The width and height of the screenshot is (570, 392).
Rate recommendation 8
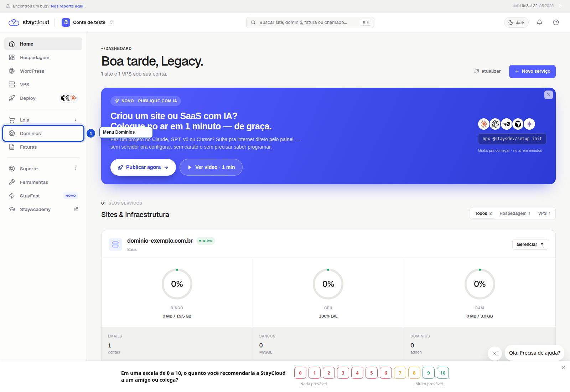[x=414, y=373]
